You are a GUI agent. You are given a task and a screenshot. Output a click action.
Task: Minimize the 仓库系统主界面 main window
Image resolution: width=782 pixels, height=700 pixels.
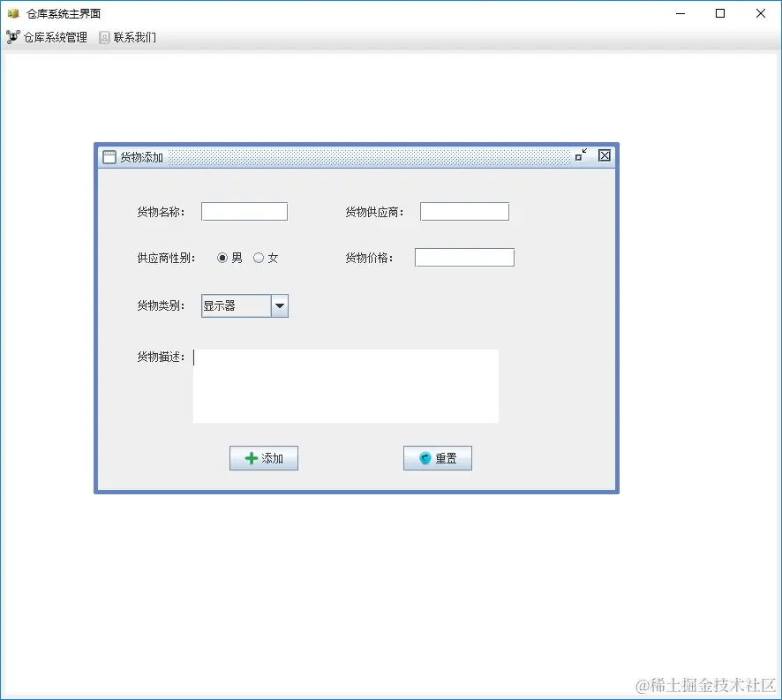tap(680, 13)
